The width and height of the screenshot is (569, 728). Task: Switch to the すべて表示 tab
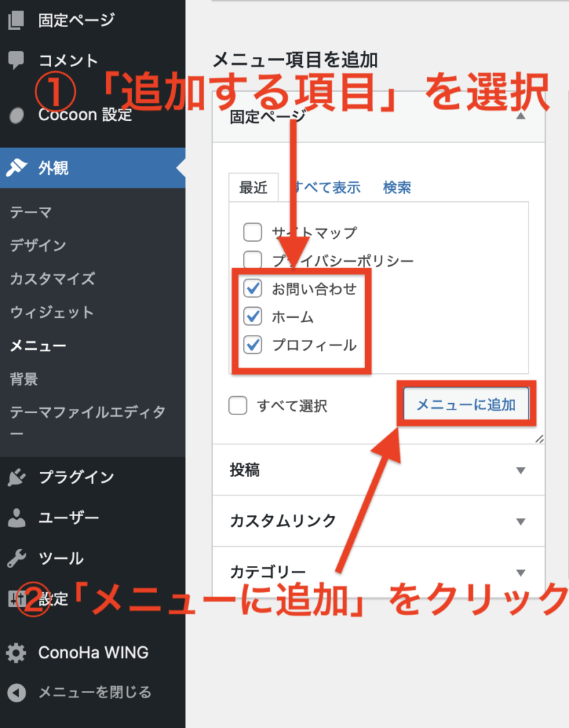tap(328, 188)
